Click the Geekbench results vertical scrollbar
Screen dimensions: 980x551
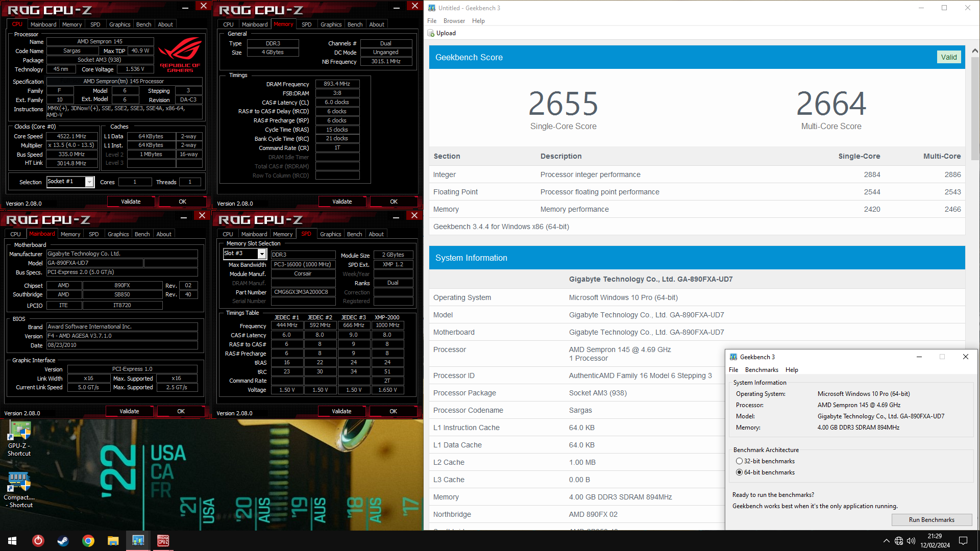tap(974, 110)
